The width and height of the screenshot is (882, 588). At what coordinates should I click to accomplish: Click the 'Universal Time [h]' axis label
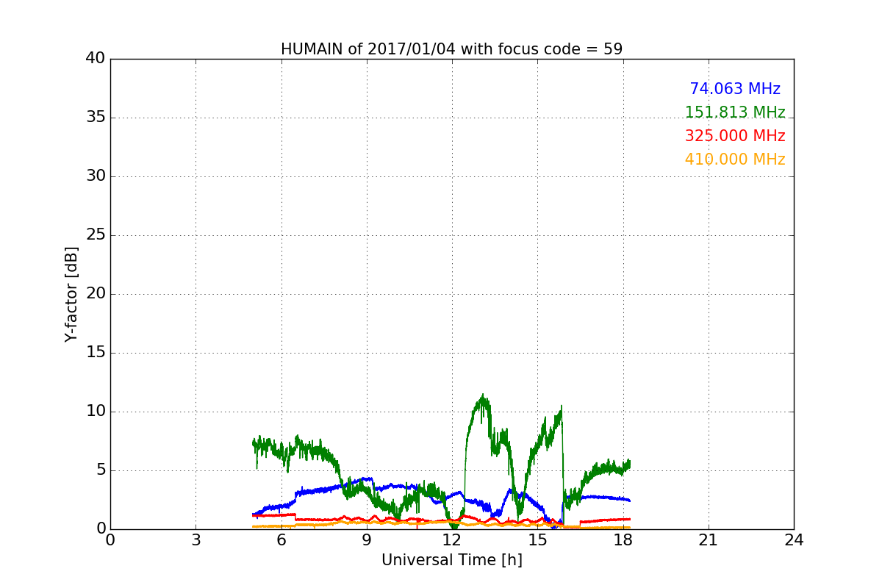(452, 560)
